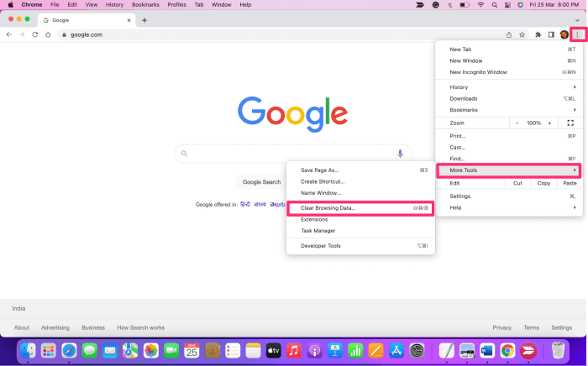Click the Extensions puzzle piece icon
The width and height of the screenshot is (588, 366).
click(538, 35)
